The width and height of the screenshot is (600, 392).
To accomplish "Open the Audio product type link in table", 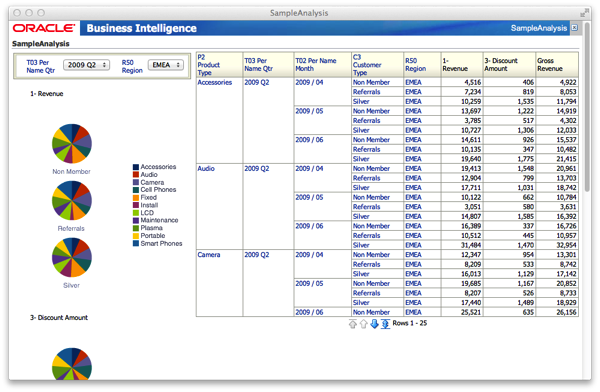I will 206,168.
